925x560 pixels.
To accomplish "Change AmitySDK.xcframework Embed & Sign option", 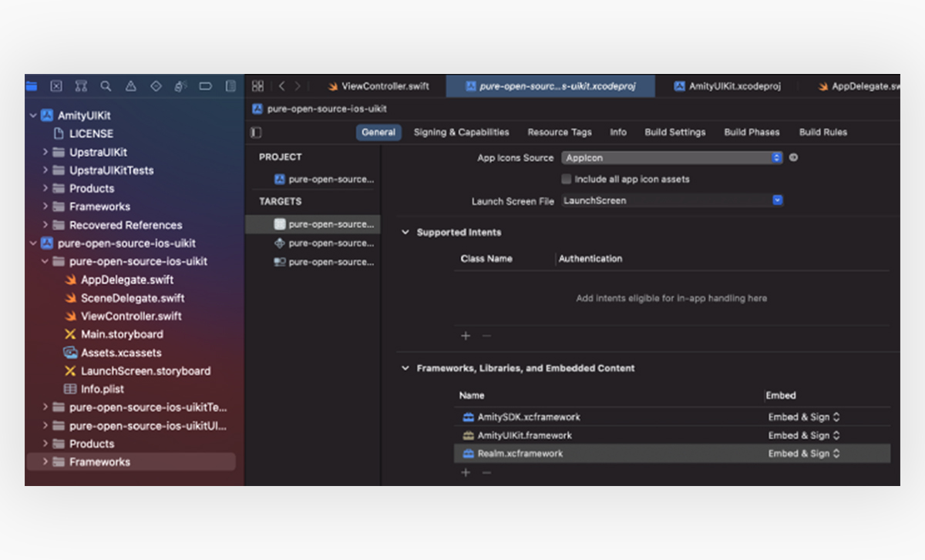I will [804, 417].
